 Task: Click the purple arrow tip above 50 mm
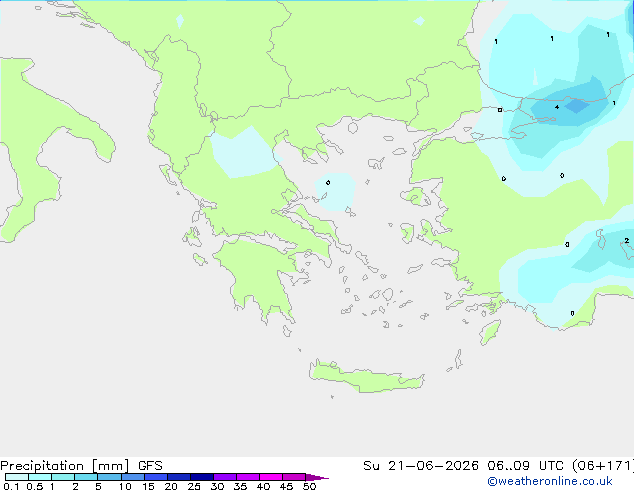point(317,477)
